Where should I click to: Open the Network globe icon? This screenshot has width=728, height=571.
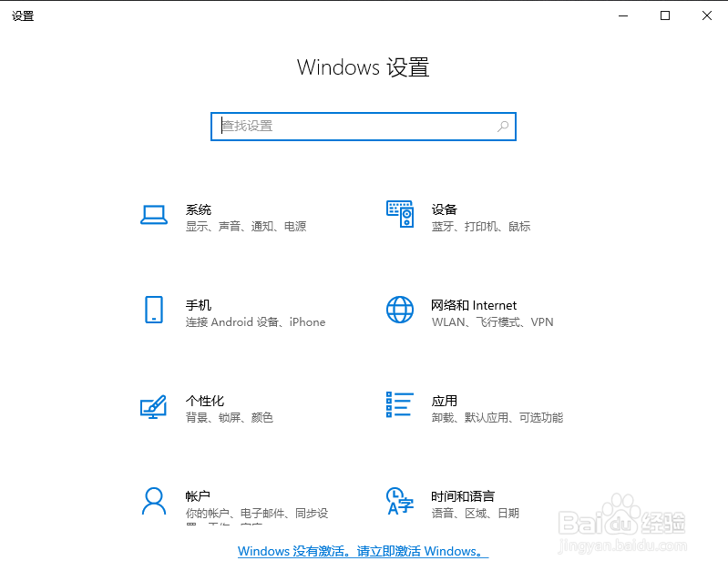coord(400,310)
